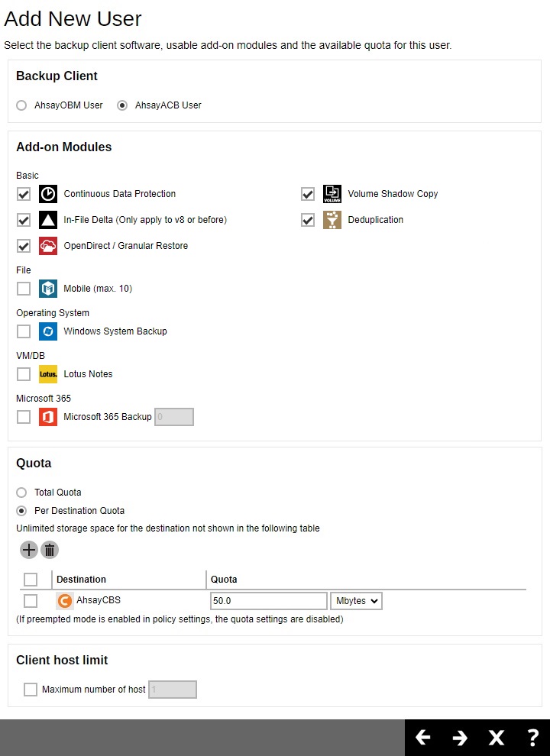
Task: Tick the Maximum number of host checkbox
Action: (x=31, y=690)
